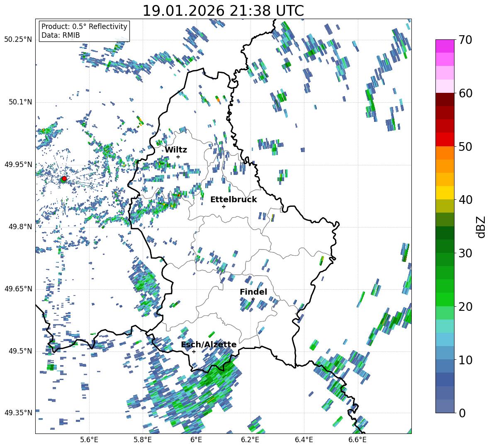The width and height of the screenshot is (491, 448).
Task: Click the 60 value on the colorbar
Action: coord(465,93)
